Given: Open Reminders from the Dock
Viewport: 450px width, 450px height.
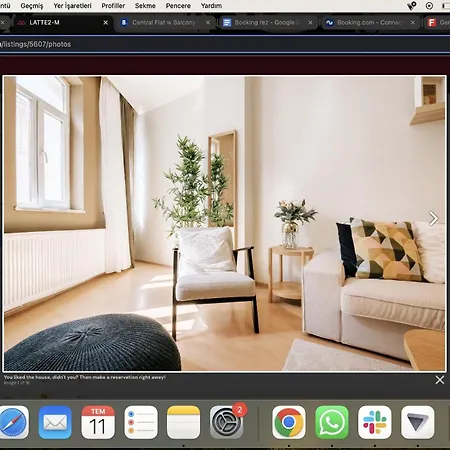Looking at the screenshot, I should tap(141, 422).
